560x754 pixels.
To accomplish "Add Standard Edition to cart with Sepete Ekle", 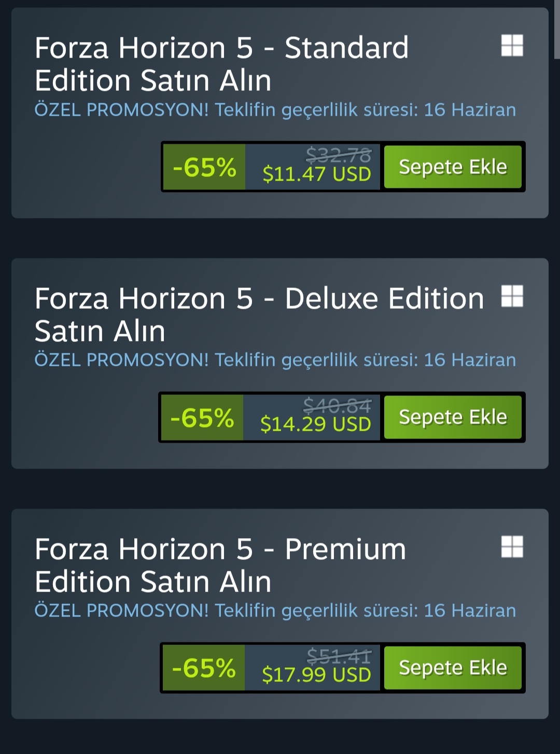I will [x=453, y=167].
